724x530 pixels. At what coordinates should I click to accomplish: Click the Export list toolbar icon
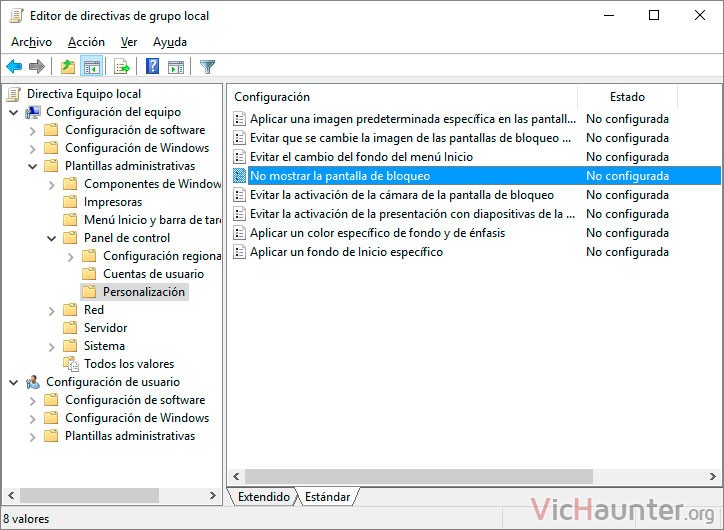pyautogui.click(x=122, y=67)
